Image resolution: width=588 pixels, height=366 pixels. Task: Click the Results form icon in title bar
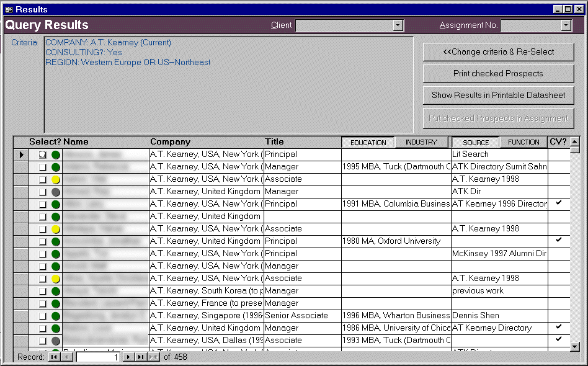point(9,9)
